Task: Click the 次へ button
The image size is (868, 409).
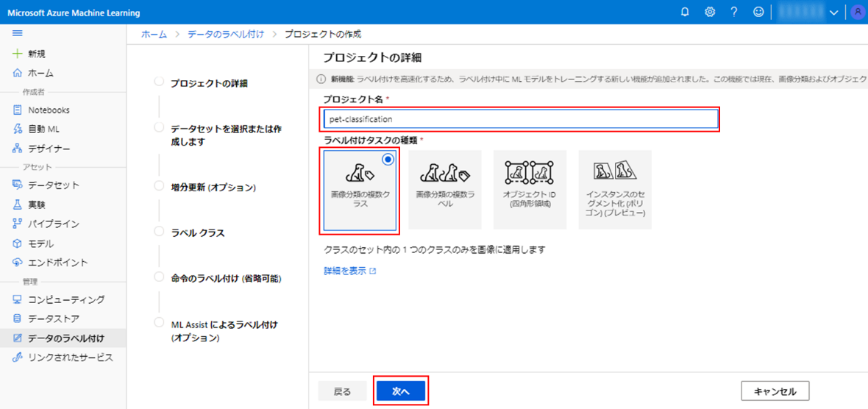Action: (401, 391)
